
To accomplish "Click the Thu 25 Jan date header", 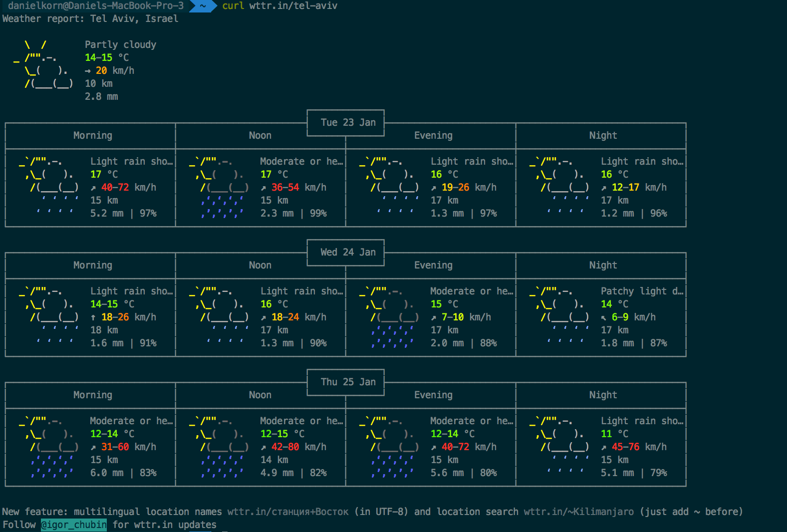I will pos(348,382).
